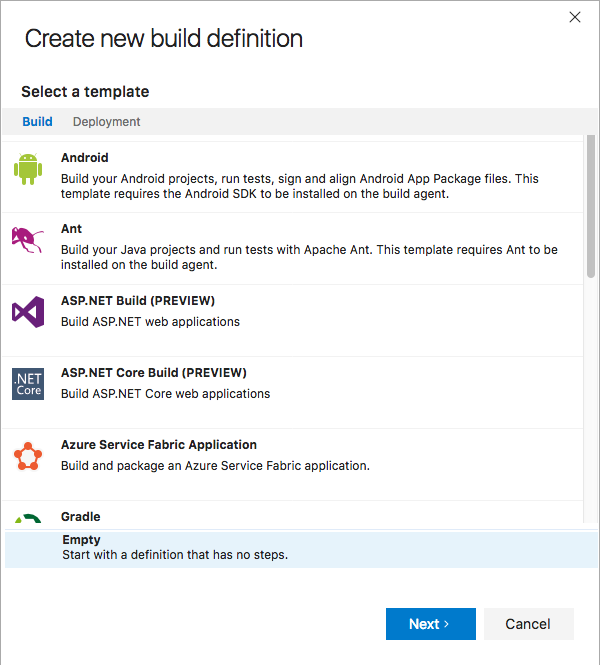
Task: Click the .NET Core template icon
Action: [28, 384]
